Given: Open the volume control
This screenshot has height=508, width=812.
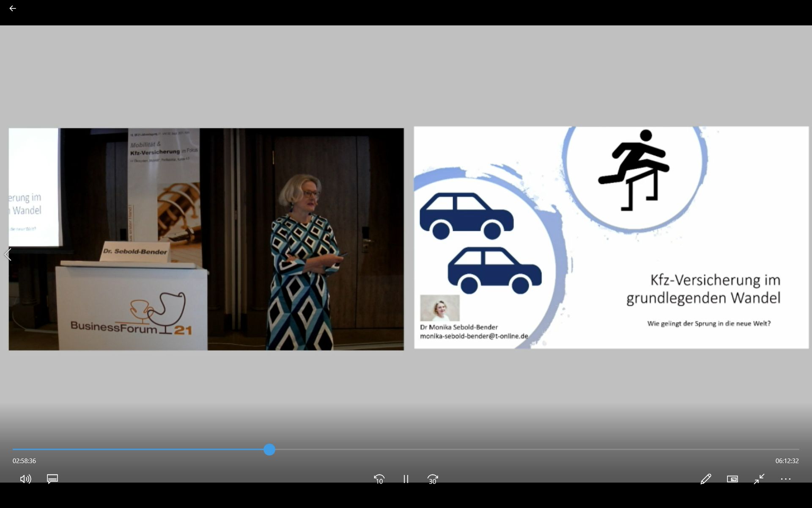Looking at the screenshot, I should coord(25,479).
